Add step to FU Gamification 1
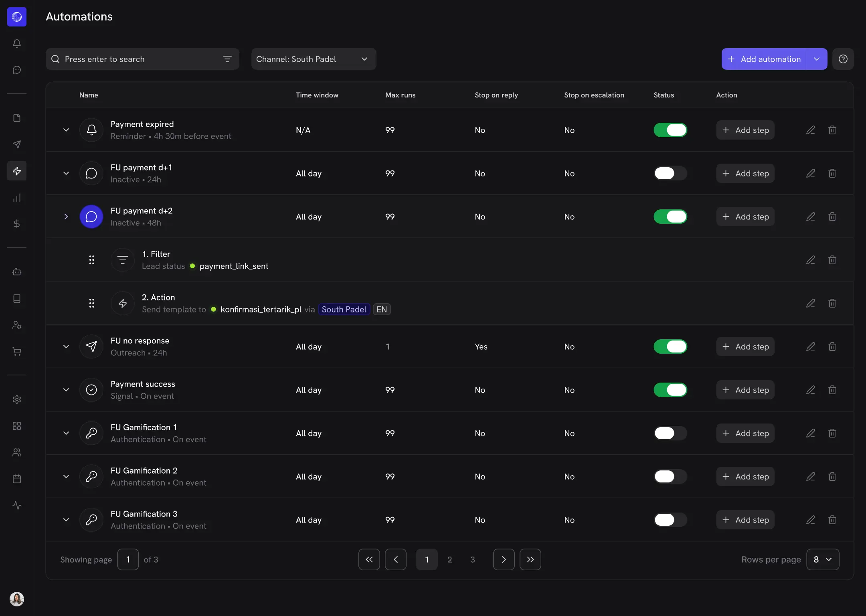 click(745, 433)
